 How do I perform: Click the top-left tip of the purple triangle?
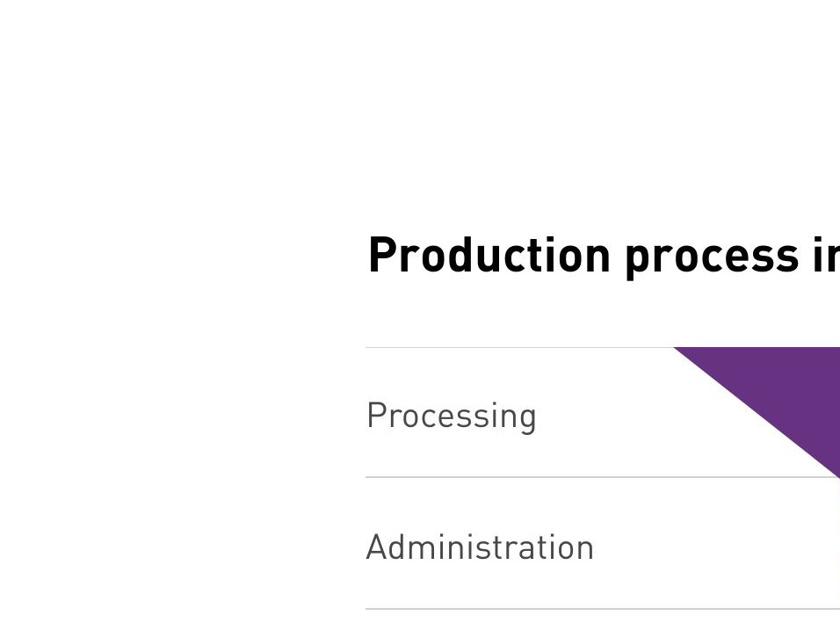click(x=676, y=349)
